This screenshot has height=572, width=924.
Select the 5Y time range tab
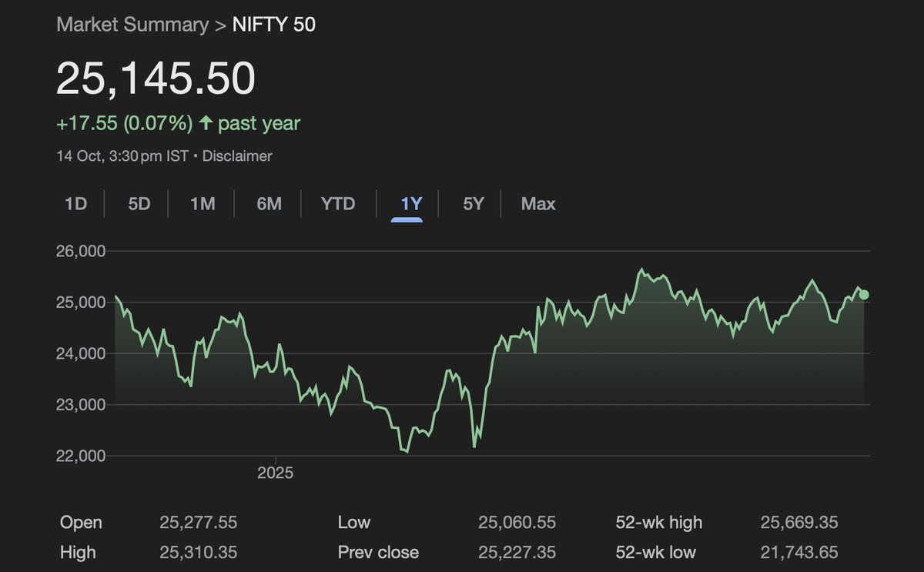click(474, 204)
